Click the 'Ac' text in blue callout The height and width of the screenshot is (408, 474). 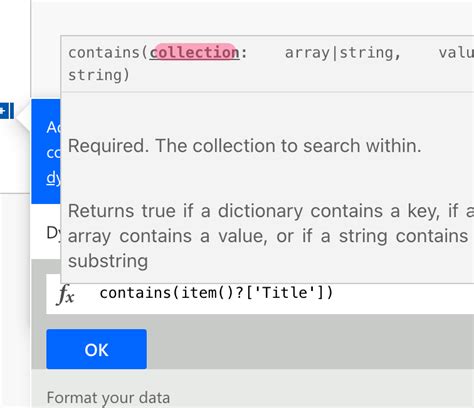click(53, 127)
